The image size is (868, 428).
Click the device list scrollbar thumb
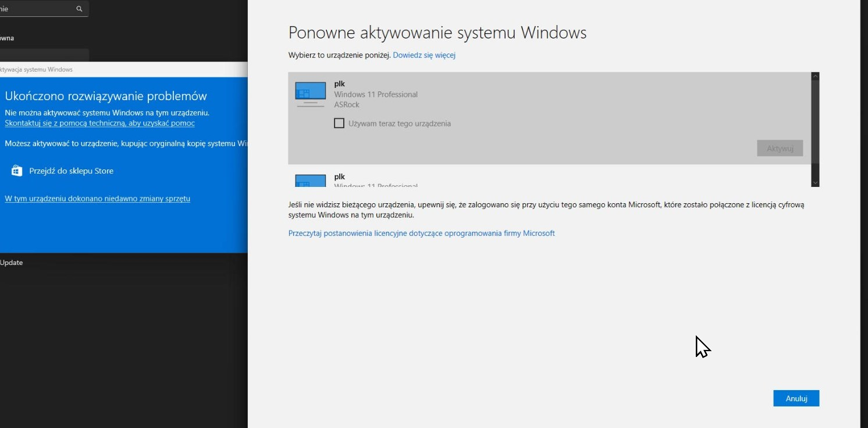815,122
